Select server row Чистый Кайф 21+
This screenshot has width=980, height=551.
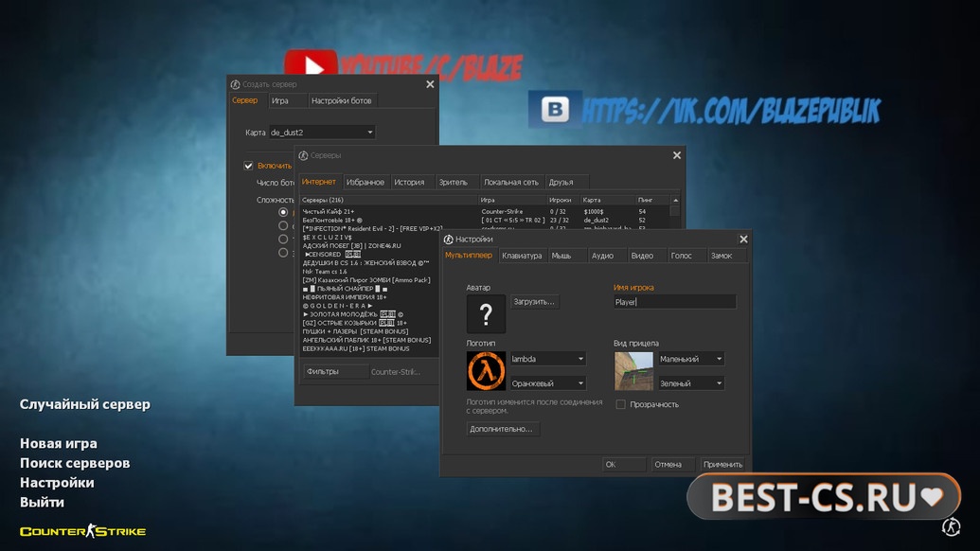pyautogui.click(x=485, y=212)
